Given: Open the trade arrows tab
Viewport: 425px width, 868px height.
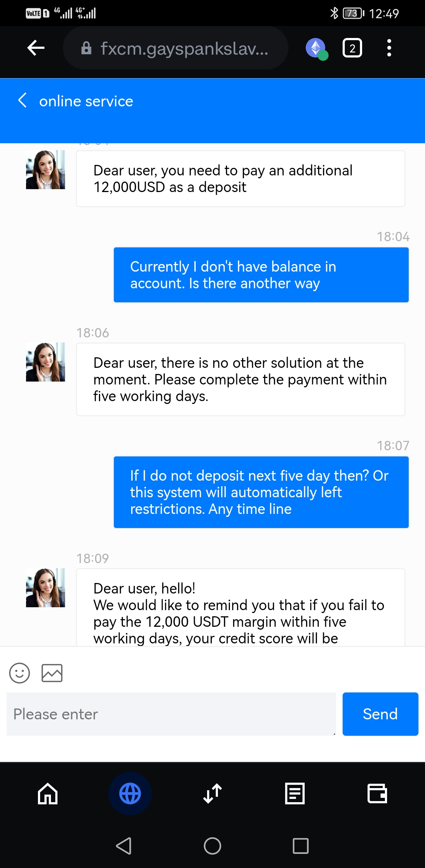Looking at the screenshot, I should [212, 793].
